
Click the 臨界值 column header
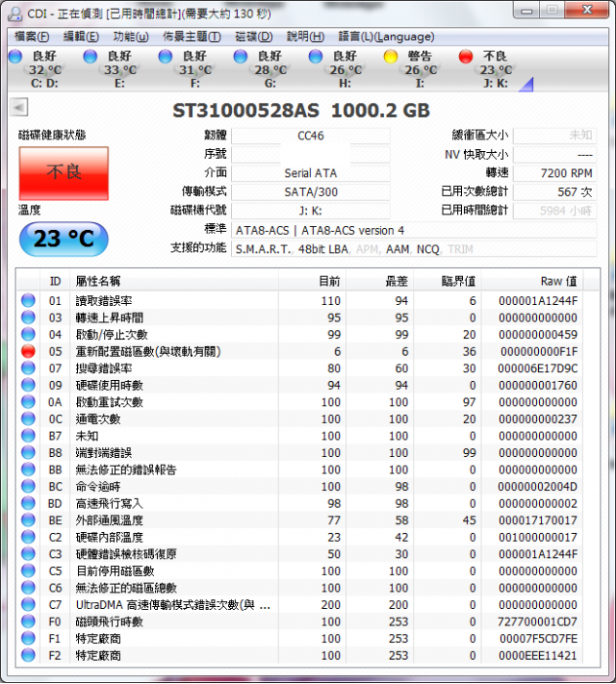[447, 281]
